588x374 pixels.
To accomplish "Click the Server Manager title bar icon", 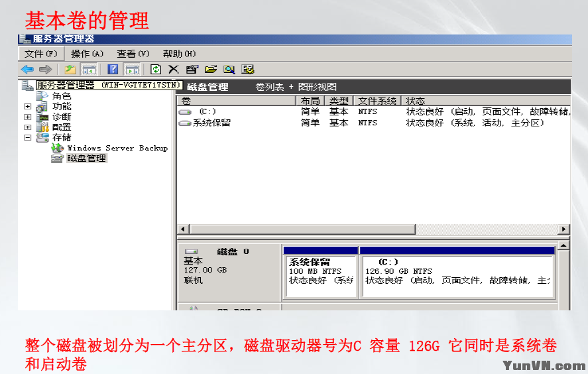I will [x=25, y=38].
